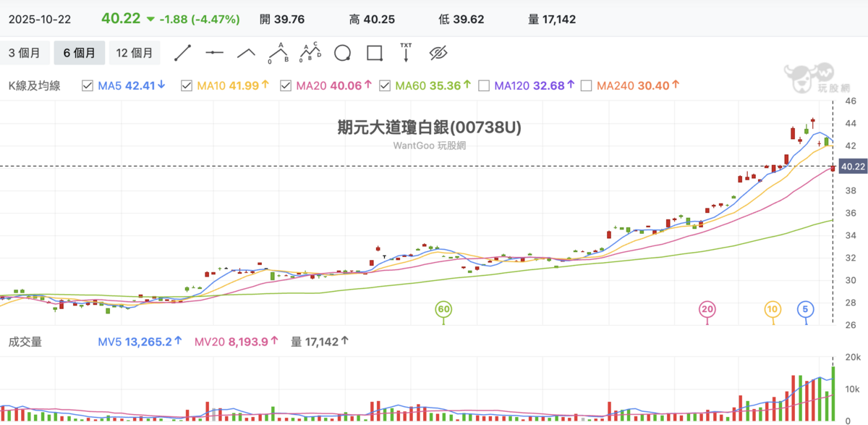The image size is (868, 425).
Task: Click the 40.22 current price label
Action: click(854, 167)
